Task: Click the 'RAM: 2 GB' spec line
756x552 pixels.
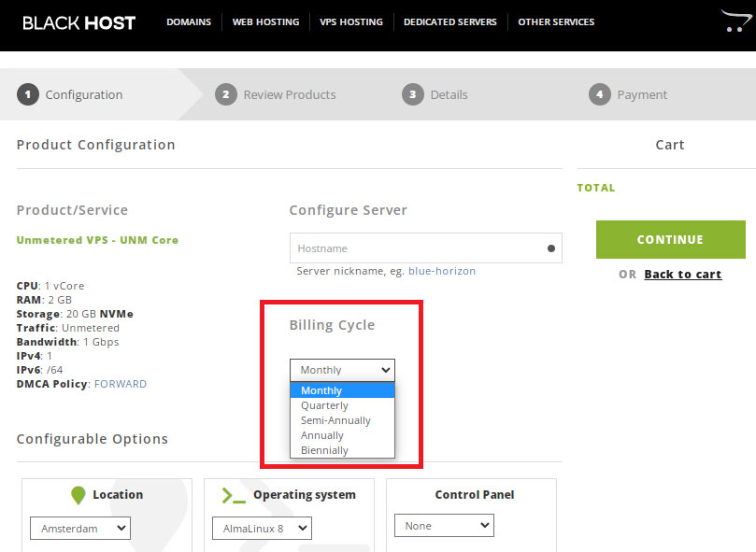Action: (44, 300)
